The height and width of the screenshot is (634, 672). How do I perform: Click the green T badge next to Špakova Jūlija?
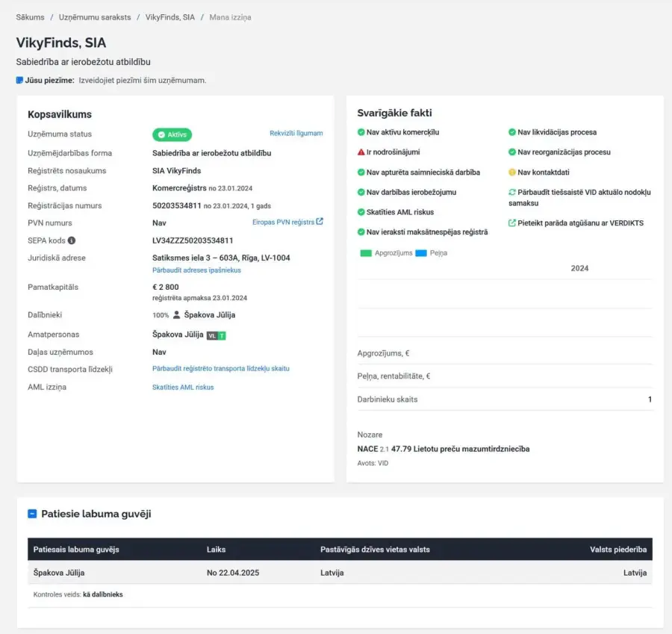click(222, 335)
